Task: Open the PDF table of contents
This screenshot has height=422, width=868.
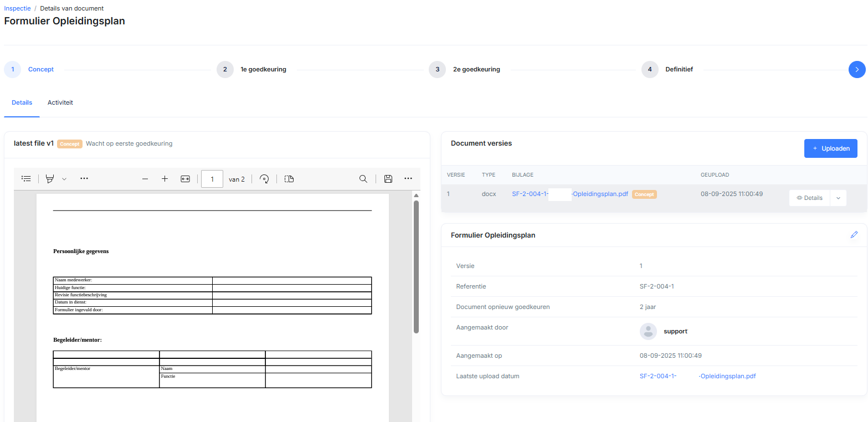Action: point(26,179)
